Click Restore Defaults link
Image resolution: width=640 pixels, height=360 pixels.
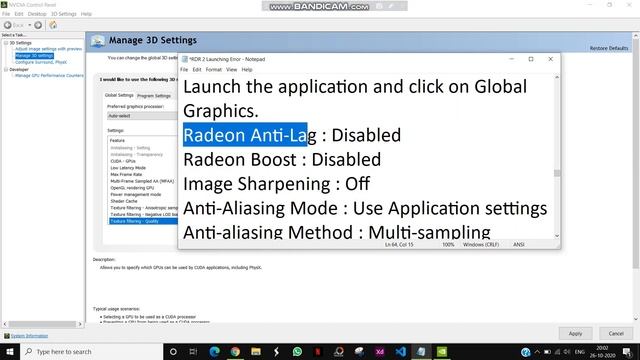[609, 48]
